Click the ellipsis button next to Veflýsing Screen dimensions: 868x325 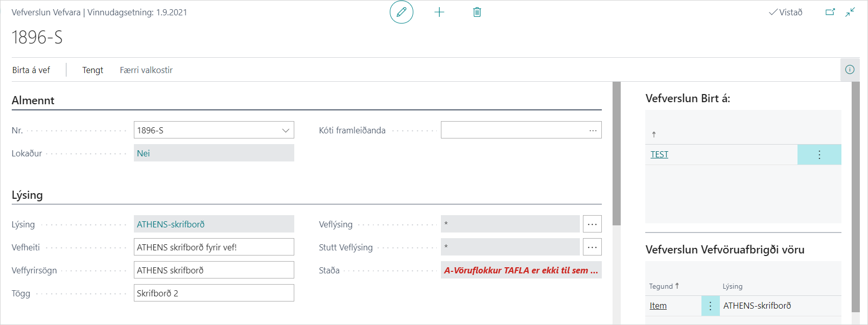[592, 224]
